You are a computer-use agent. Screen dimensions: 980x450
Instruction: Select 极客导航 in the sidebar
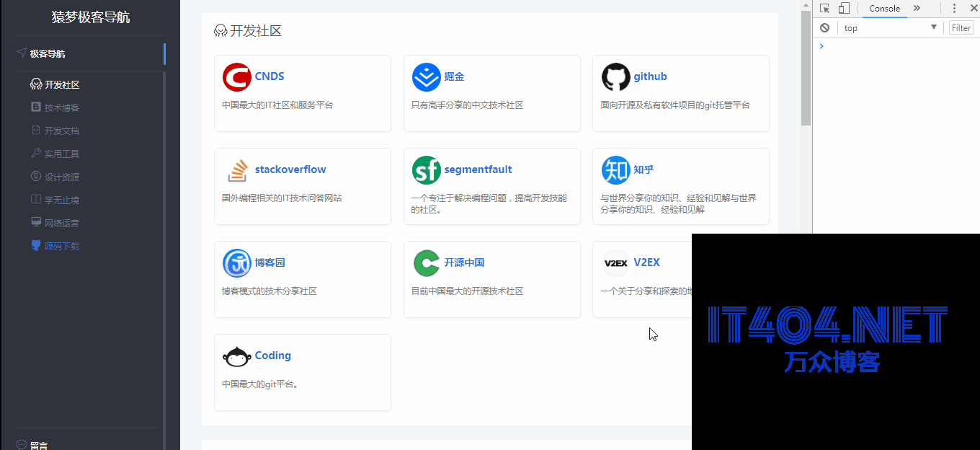(48, 53)
